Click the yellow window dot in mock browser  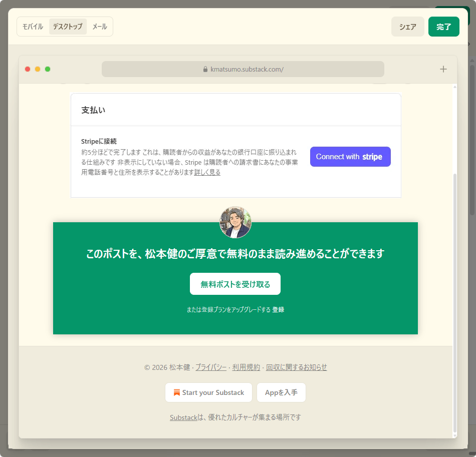tap(38, 69)
